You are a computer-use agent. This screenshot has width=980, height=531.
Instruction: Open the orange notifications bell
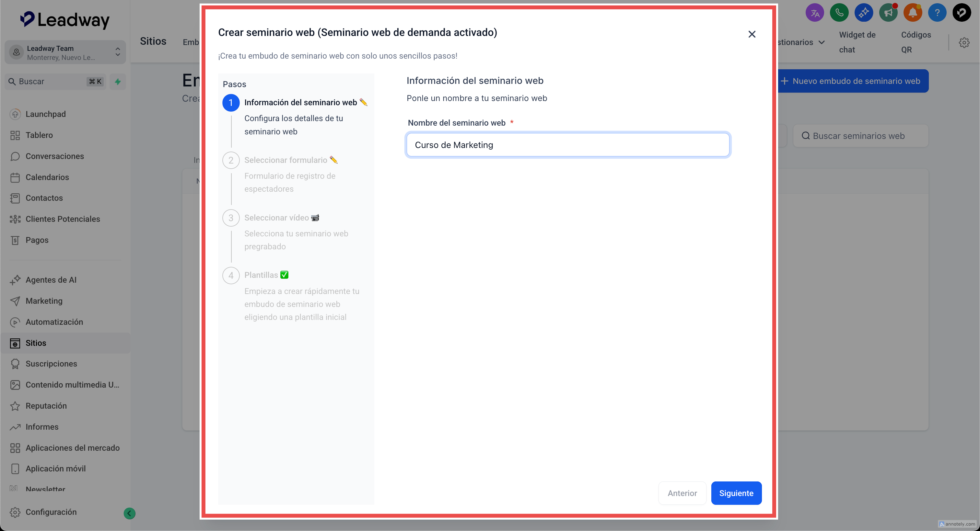[913, 13]
